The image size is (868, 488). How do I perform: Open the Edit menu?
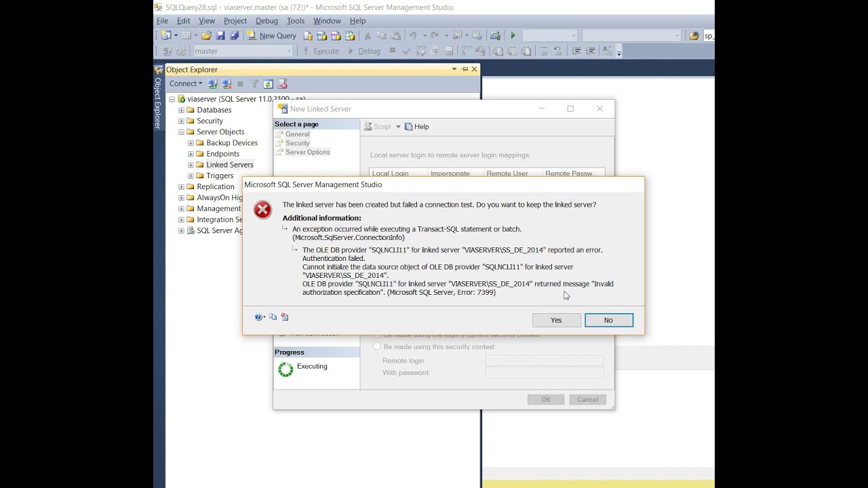pos(184,21)
